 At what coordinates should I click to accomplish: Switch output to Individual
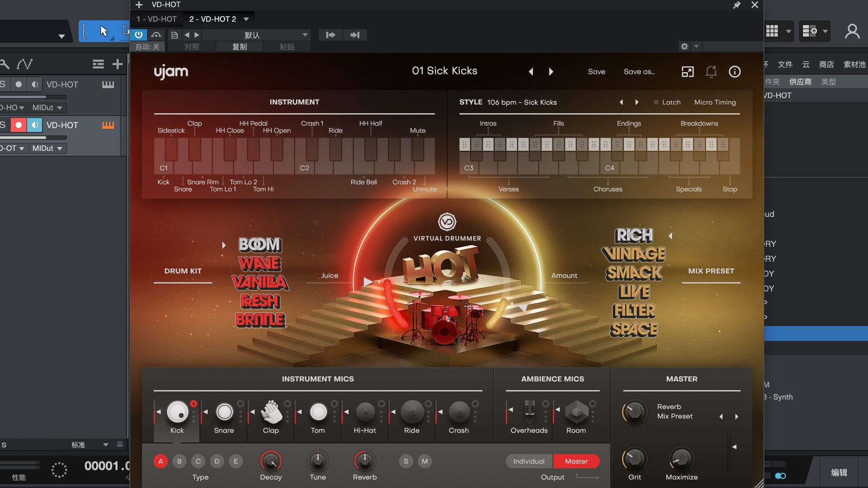click(x=529, y=461)
